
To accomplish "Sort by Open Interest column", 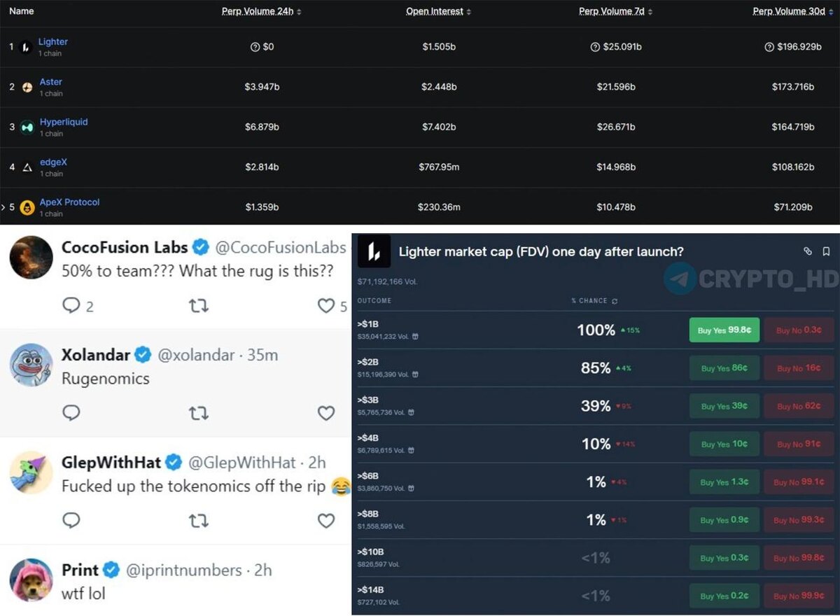I will pyautogui.click(x=438, y=12).
